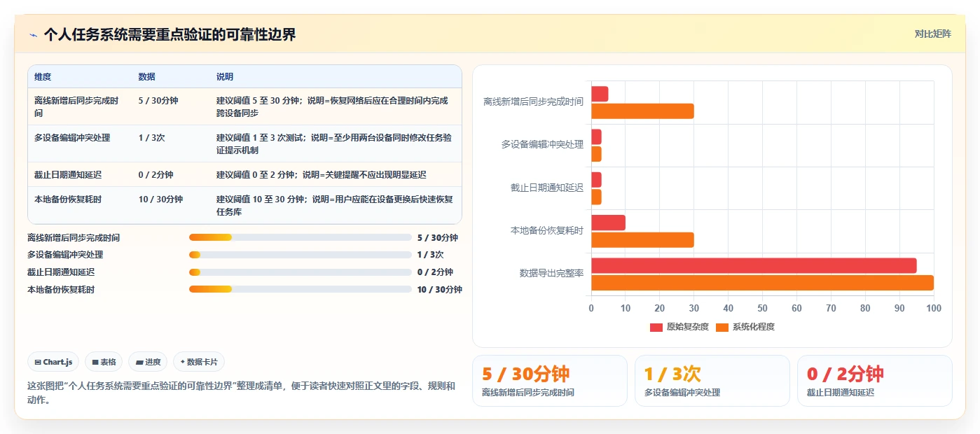
Task: Click description starting 建议阈值 5 至 30 分钟
Action: pyautogui.click(x=332, y=106)
